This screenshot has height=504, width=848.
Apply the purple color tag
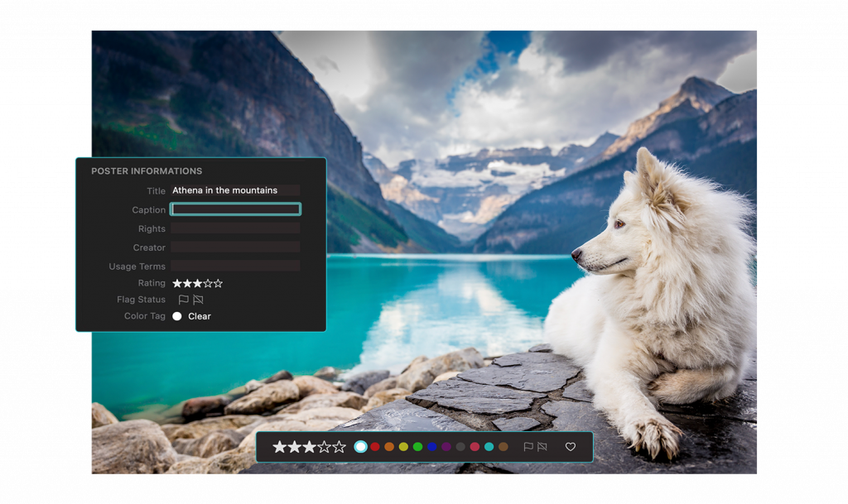[446, 447]
